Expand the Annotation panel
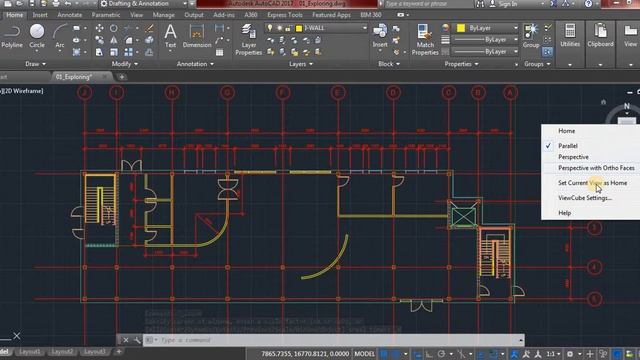 point(195,64)
